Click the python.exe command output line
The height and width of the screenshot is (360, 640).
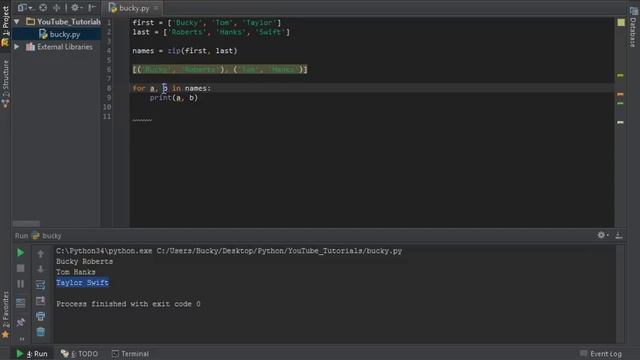[229, 251]
